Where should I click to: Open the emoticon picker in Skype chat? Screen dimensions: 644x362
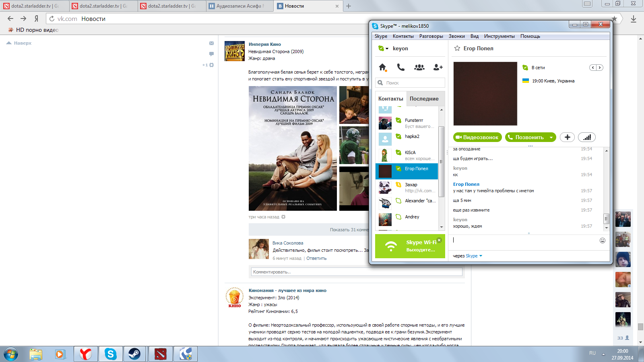[x=603, y=241]
